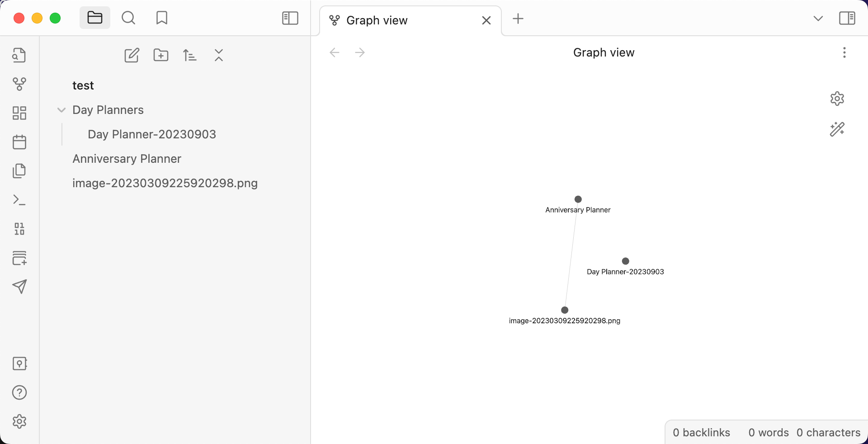
Task: Open today's daily note calendar icon
Action: tap(19, 142)
